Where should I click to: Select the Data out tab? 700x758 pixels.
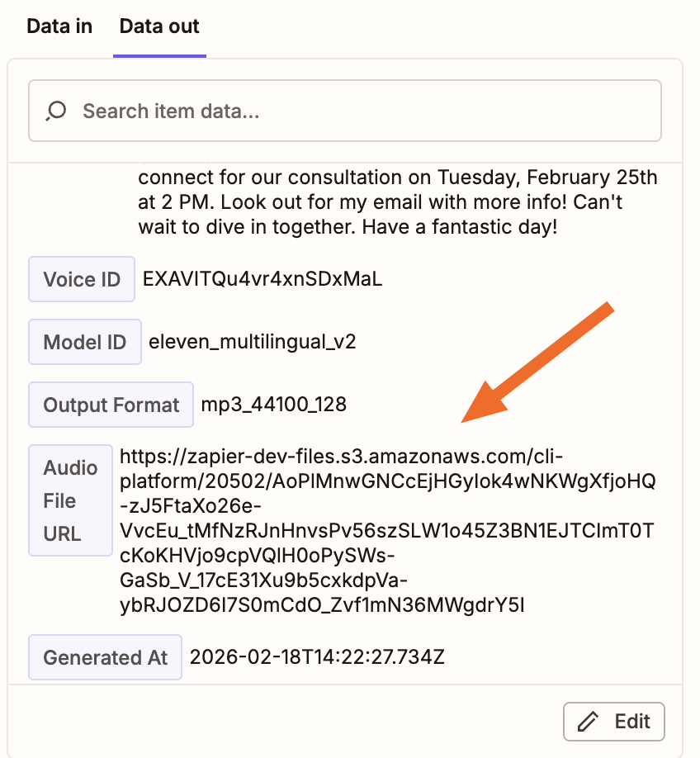(x=158, y=26)
